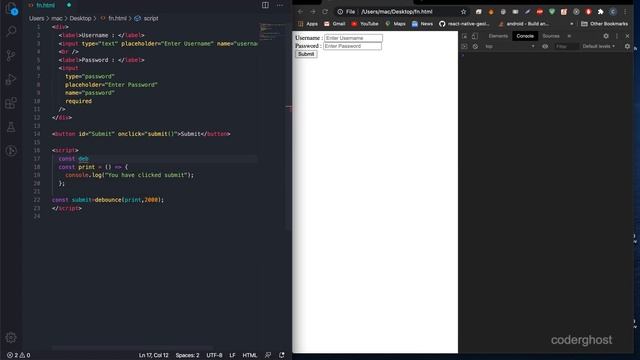This screenshot has height=360, width=640.
Task: Open the Search view in VS Code
Action: (11, 31)
